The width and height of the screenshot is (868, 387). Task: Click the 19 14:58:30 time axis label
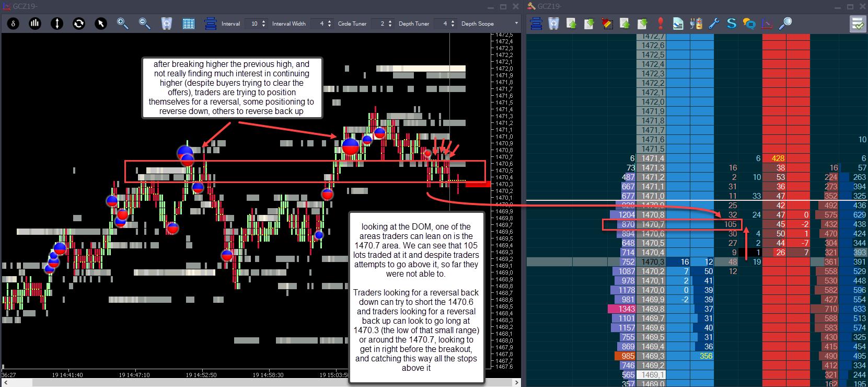[268, 375]
